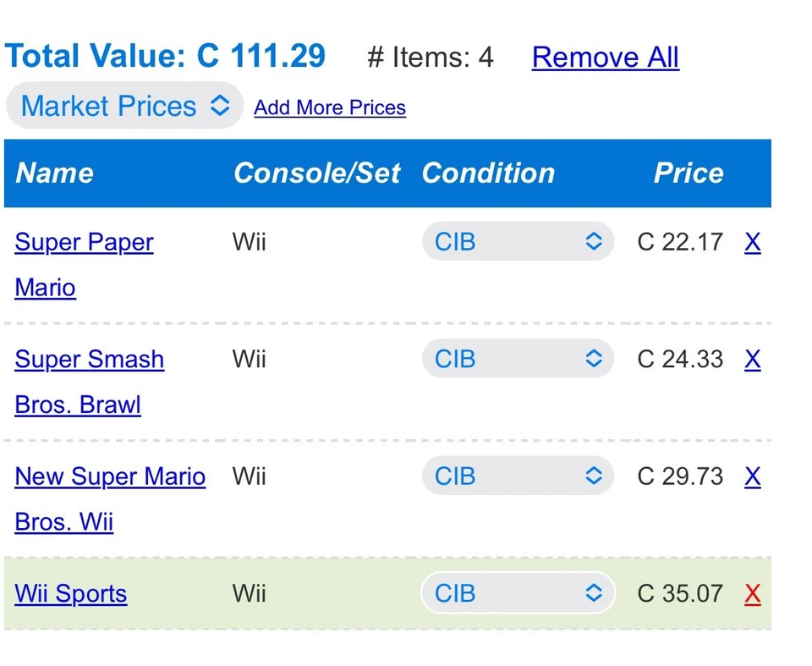View New Super Mario Bros. Wii details
Image resolution: width=812 pixels, height=666 pixels.
coord(110,476)
